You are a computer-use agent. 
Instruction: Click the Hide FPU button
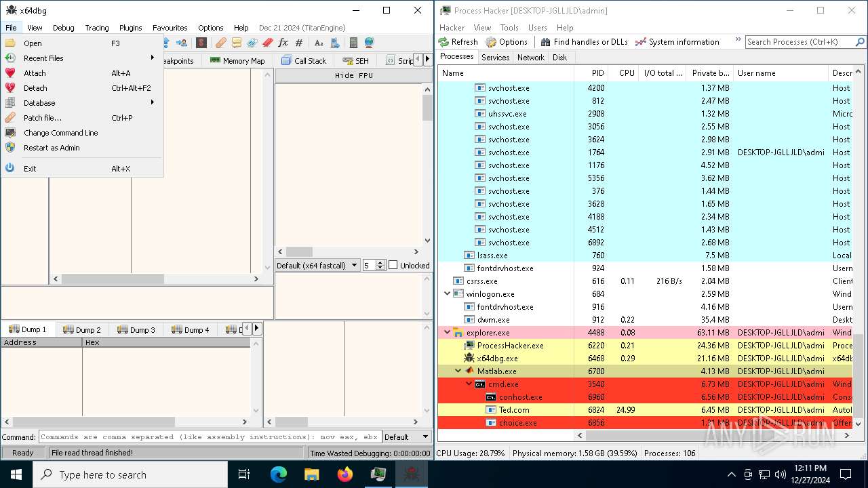coord(354,76)
